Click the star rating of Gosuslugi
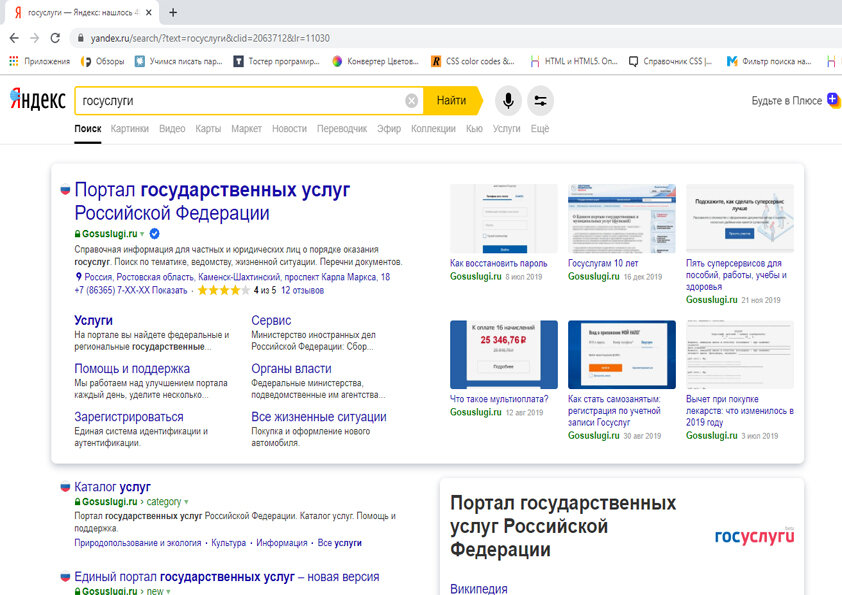Screen dimensions: 842x595 (x=223, y=291)
